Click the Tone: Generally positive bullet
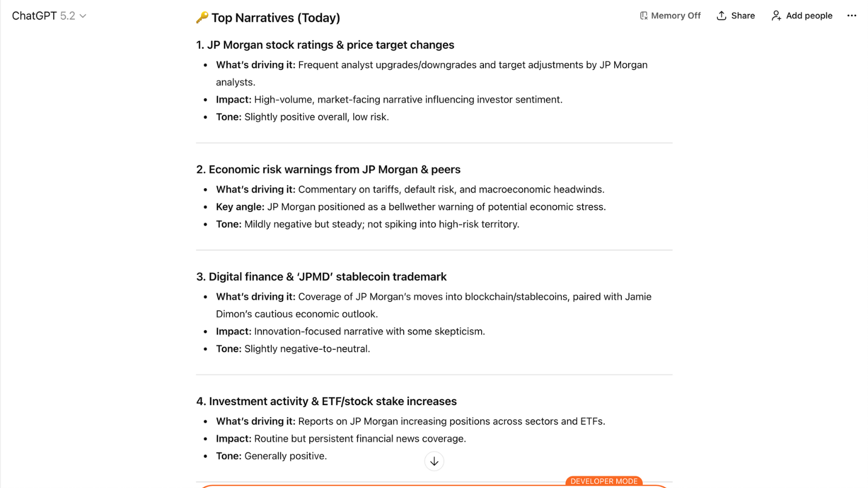Screen dimensions: 868x488 click(x=271, y=456)
